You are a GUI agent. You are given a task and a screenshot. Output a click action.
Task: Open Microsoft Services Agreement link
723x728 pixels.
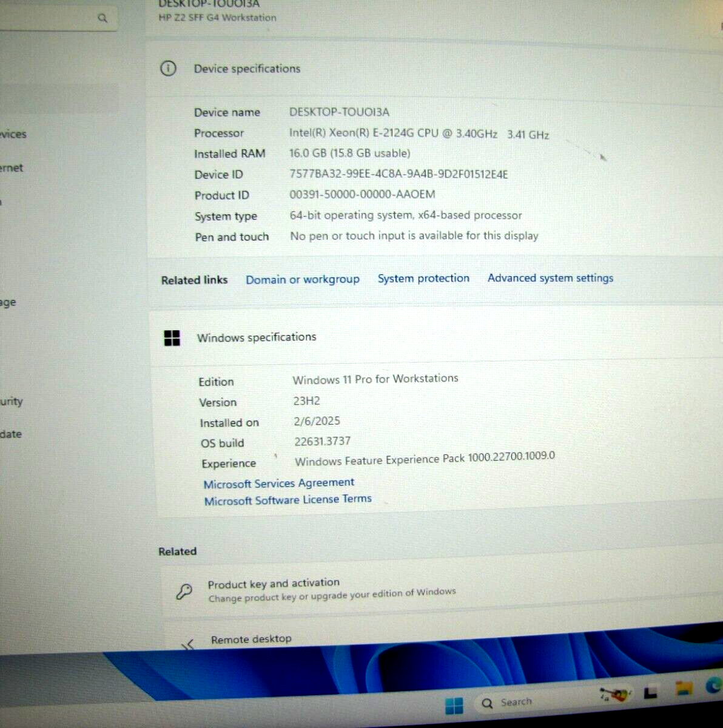(x=279, y=483)
